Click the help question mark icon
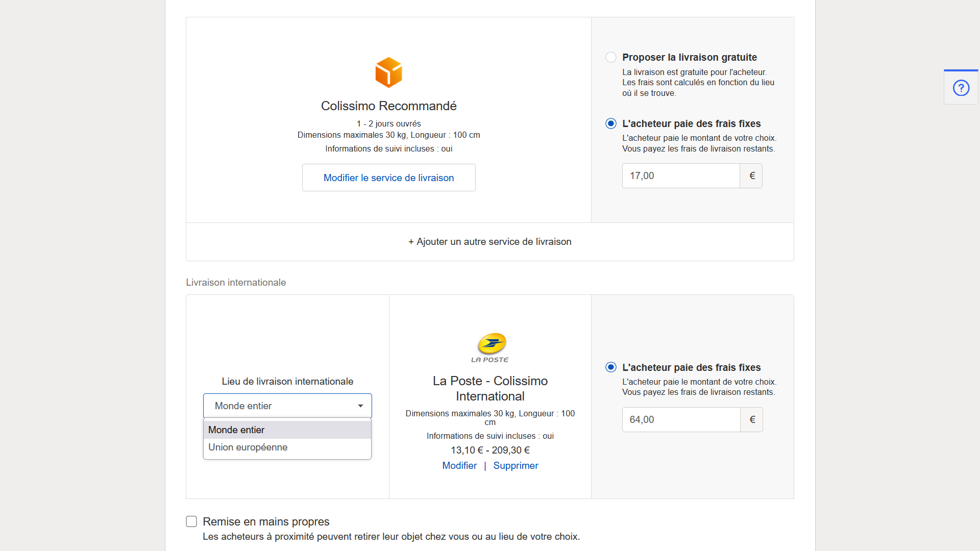980x551 pixels. [961, 88]
